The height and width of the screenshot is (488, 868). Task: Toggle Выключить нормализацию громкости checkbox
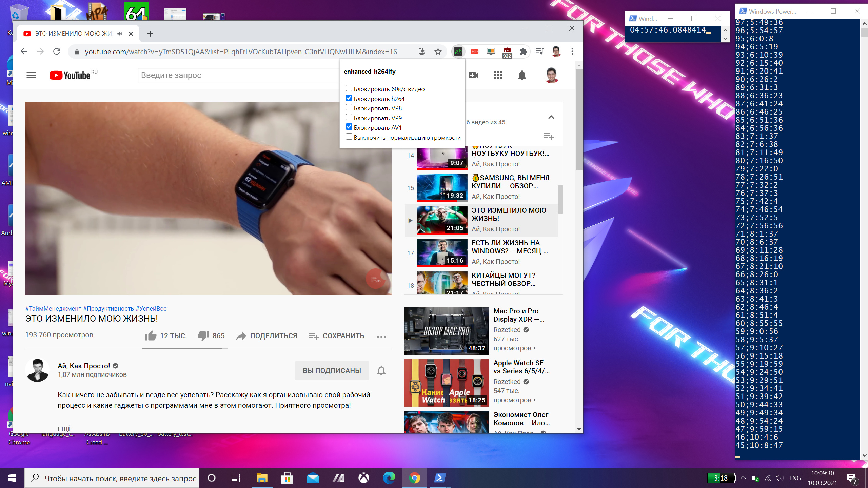pos(349,137)
